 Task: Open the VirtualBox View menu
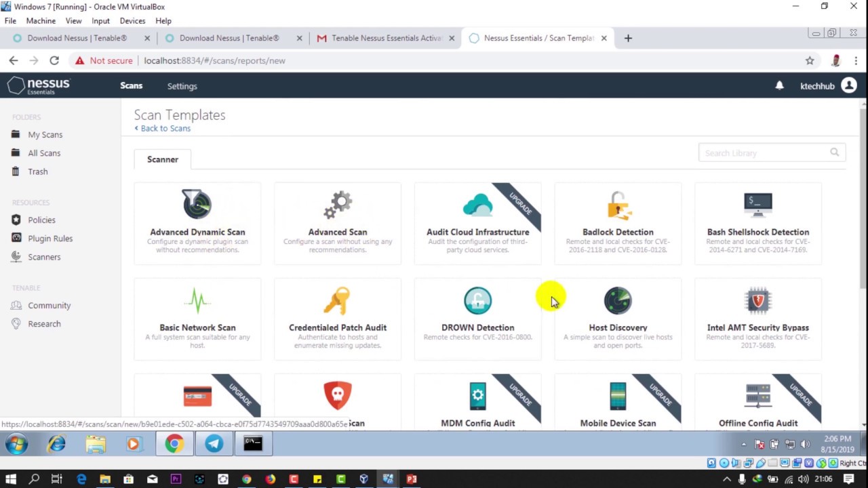pos(73,21)
